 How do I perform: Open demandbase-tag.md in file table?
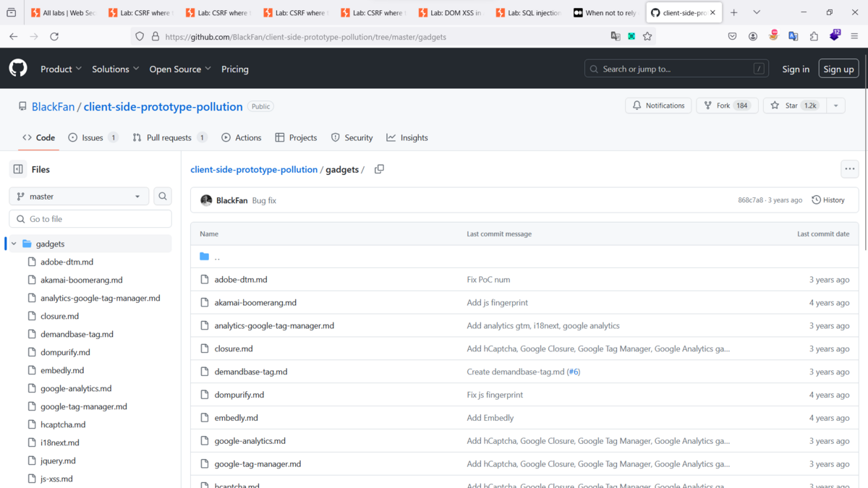(x=251, y=372)
